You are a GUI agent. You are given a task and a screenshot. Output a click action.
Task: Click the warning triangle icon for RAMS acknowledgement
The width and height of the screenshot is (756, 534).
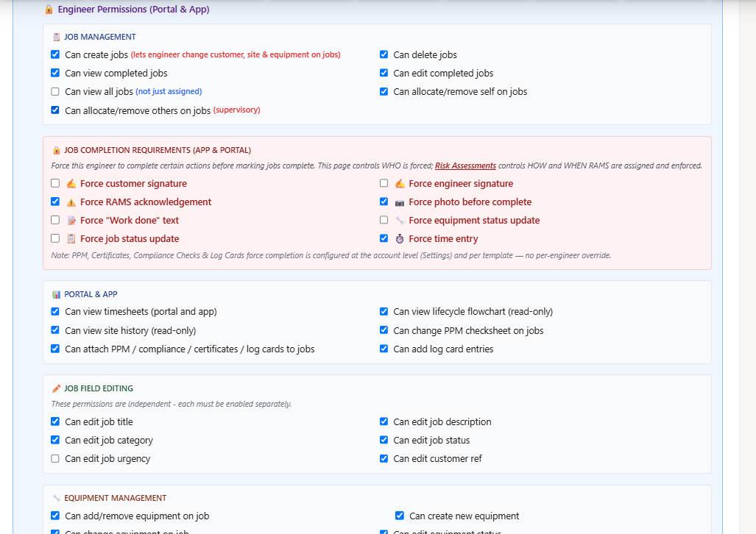(71, 202)
